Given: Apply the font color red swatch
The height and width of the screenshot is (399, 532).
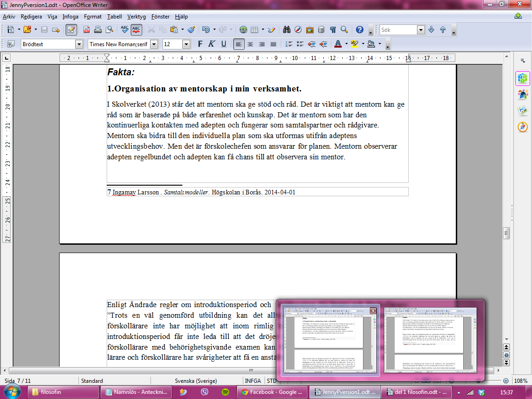Looking at the screenshot, I should tap(338, 44).
